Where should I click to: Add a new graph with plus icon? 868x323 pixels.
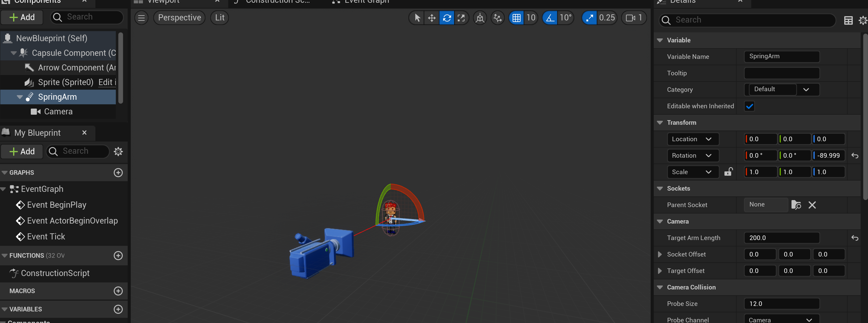pos(118,173)
